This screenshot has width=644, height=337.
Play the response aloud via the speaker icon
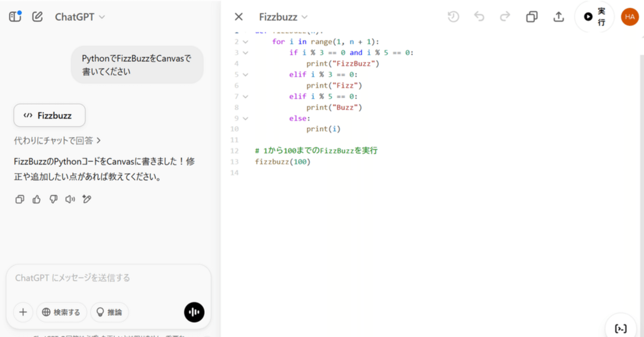click(69, 199)
